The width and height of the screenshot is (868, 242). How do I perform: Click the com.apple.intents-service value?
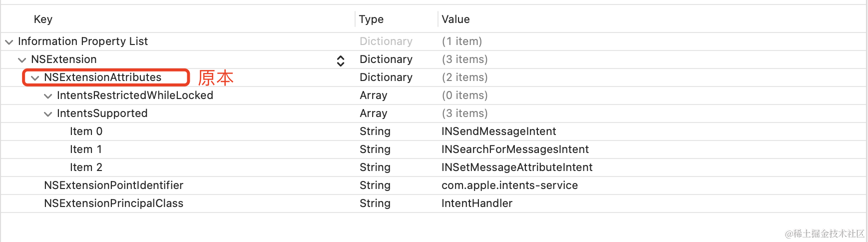[x=509, y=185]
